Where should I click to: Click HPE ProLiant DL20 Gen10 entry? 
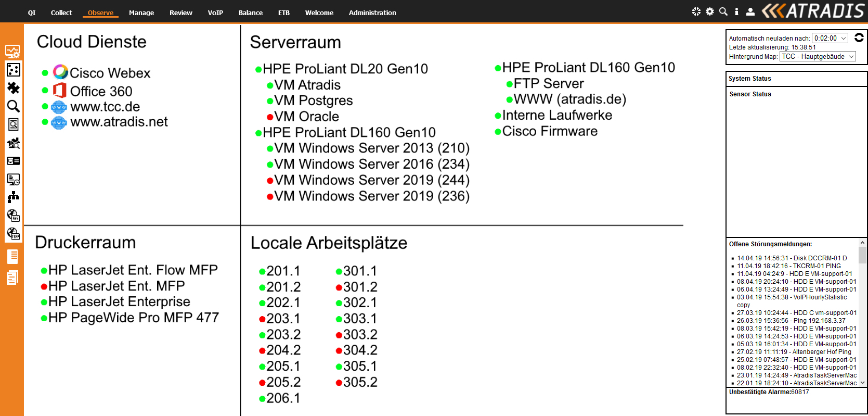click(345, 69)
